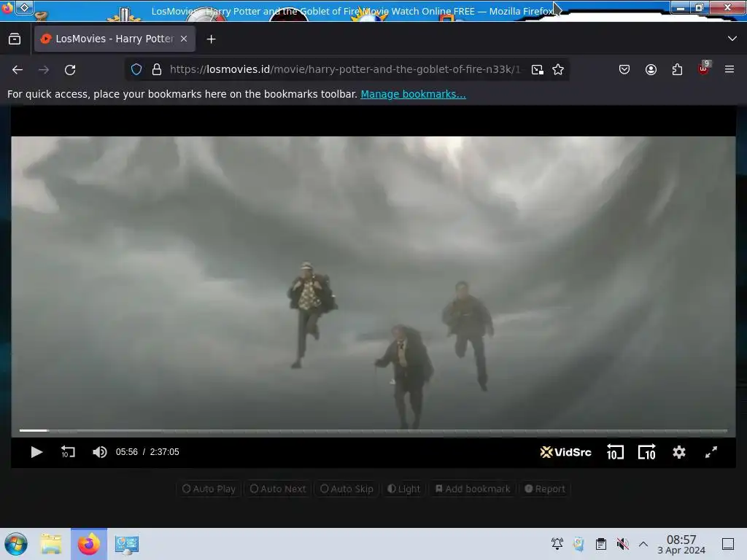Close the LosMovies tab
Image resolution: width=747 pixels, height=560 pixels.
(184, 39)
